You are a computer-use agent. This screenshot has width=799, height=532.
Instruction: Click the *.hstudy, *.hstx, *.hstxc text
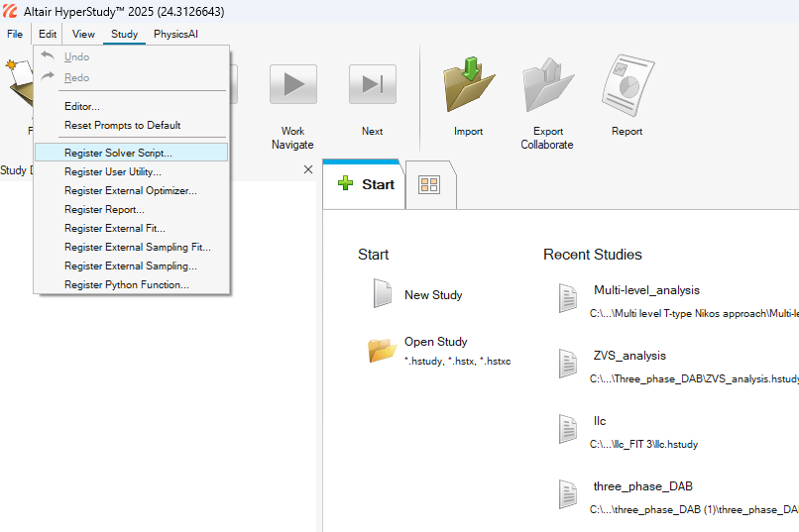(458, 362)
